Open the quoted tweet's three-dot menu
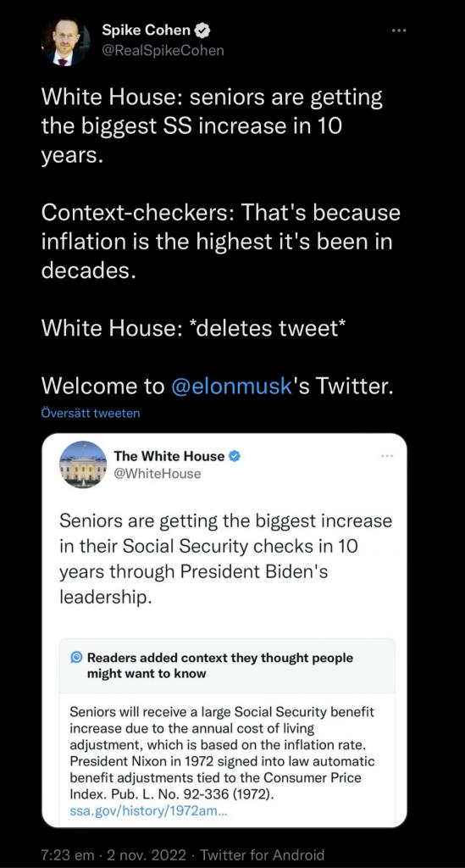465x868 pixels. [x=386, y=456]
